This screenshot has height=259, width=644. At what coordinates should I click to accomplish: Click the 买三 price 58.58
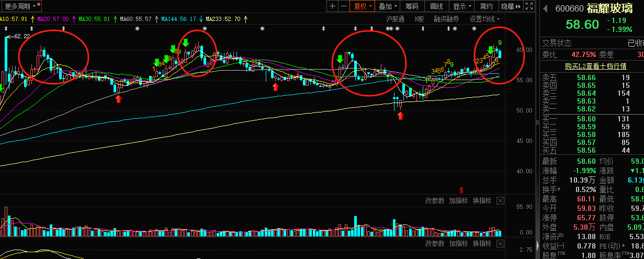[586, 134]
